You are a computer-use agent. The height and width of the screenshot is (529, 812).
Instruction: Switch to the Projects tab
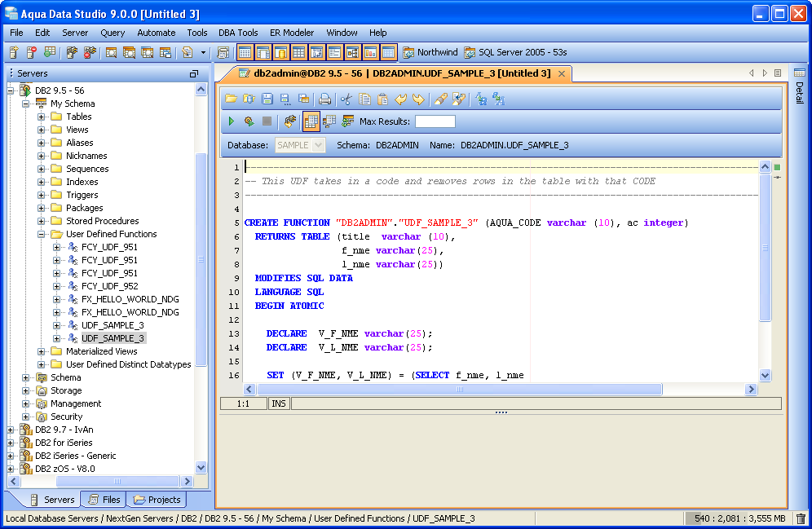coord(158,500)
